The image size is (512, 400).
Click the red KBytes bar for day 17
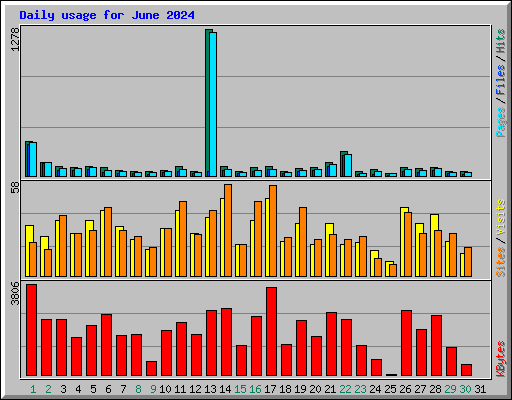pyautogui.click(x=271, y=331)
